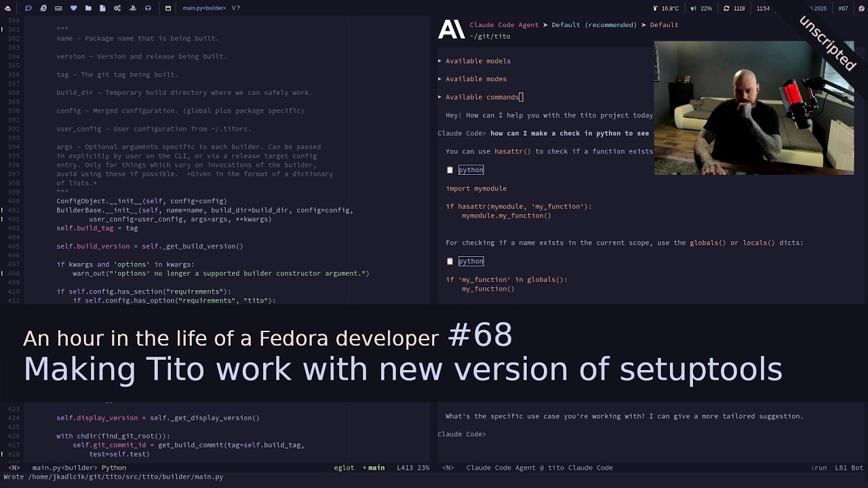Screen dimensions: 868x488
Task: Click the 'main' branch in the modeline
Action: pos(376,468)
